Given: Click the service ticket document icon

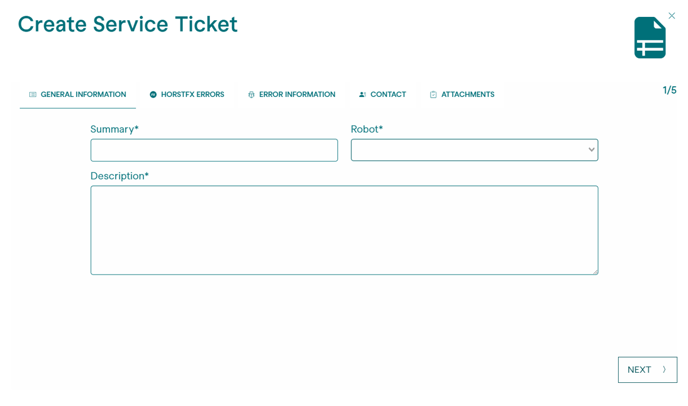Looking at the screenshot, I should point(649,38).
